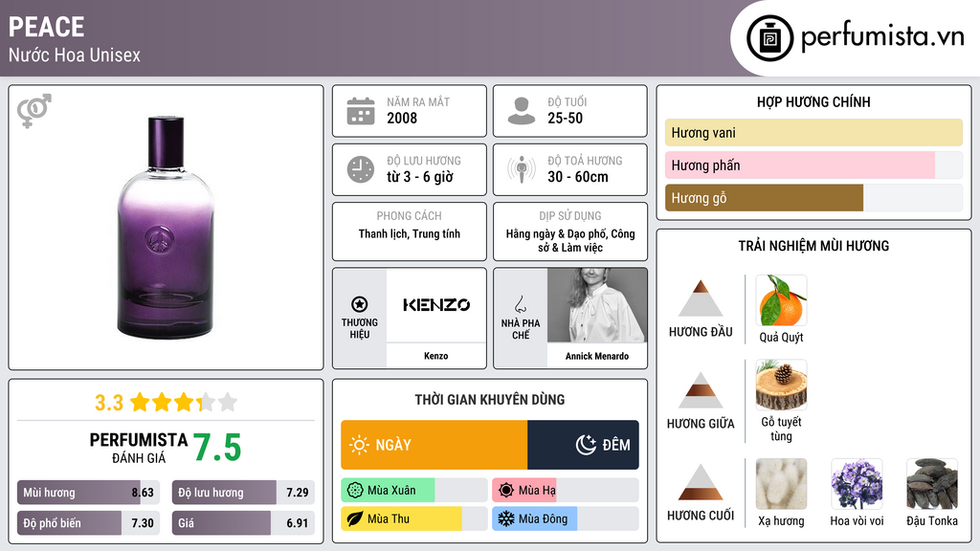The height and width of the screenshot is (551, 980).
Task: Click the nose icon above Nhà pha chế
Action: [520, 304]
